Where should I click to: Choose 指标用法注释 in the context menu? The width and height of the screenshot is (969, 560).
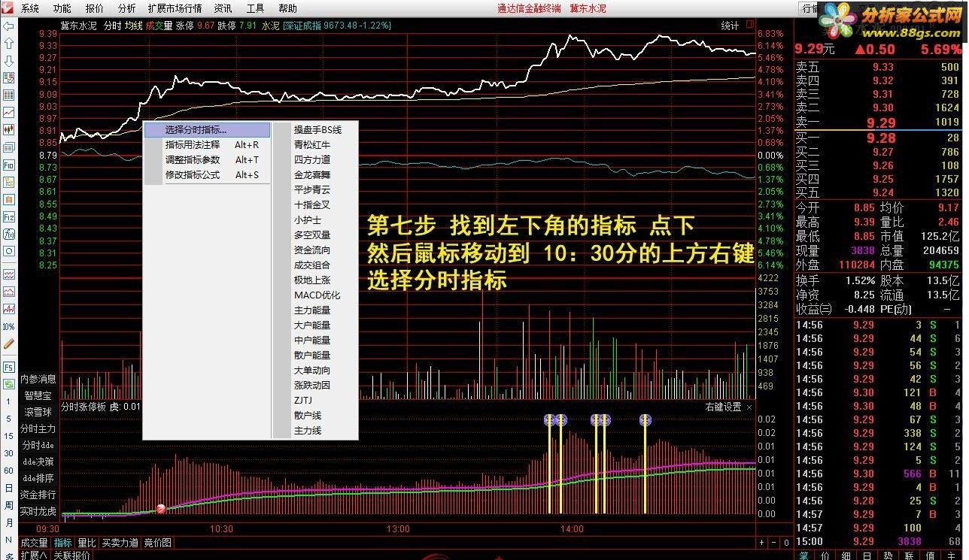click(x=207, y=145)
